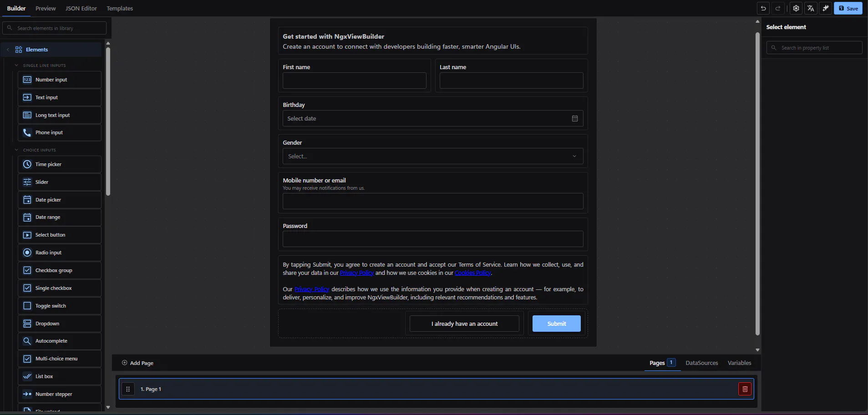Add Number input element icon
The image size is (868, 415).
27,80
